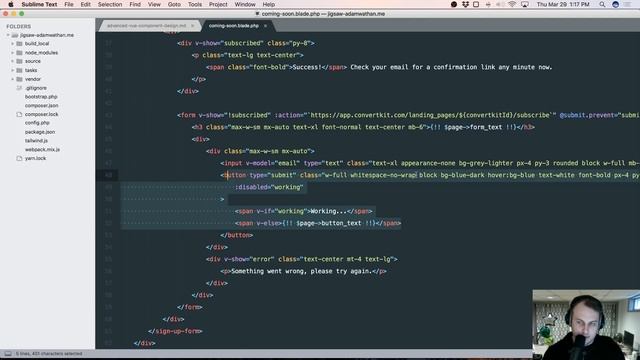Click the date and time display

[563, 4]
